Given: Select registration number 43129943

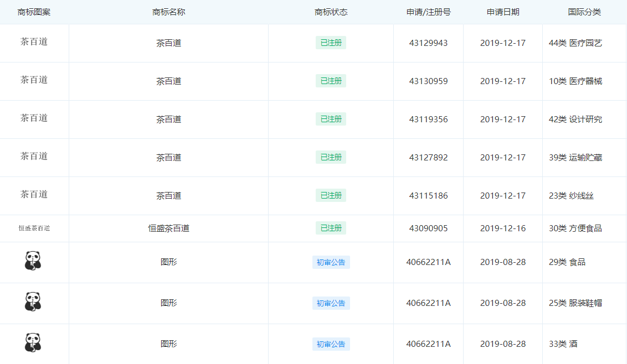Looking at the screenshot, I should point(428,43).
